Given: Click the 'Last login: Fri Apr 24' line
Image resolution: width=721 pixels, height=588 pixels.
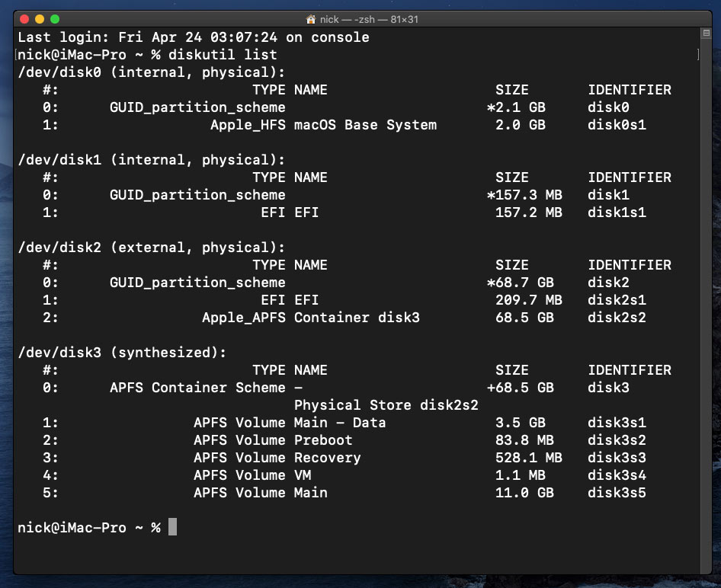Looking at the screenshot, I should tap(193, 37).
